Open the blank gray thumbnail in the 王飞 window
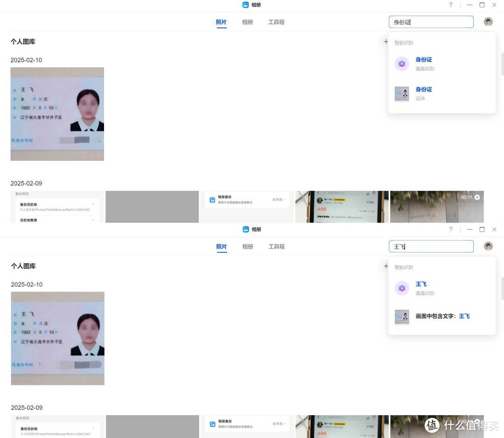504x438 pixels. coord(152,426)
